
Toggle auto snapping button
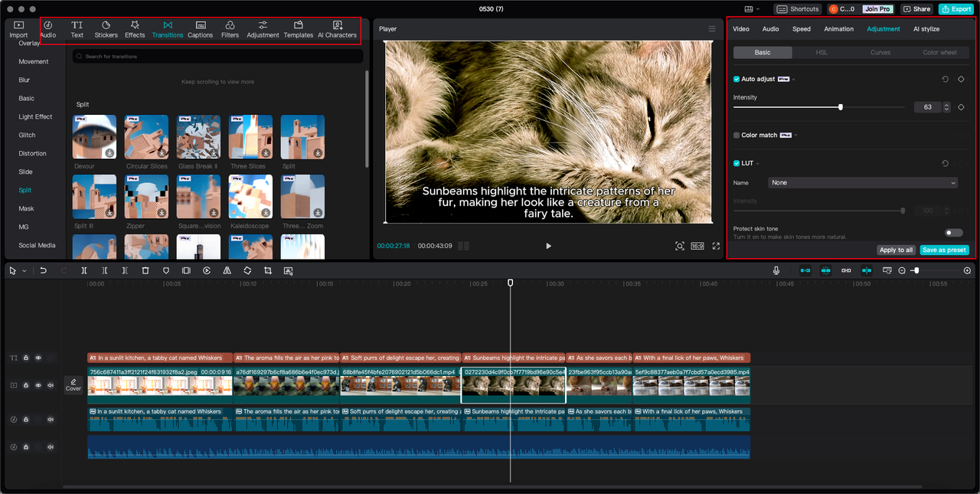(x=825, y=270)
